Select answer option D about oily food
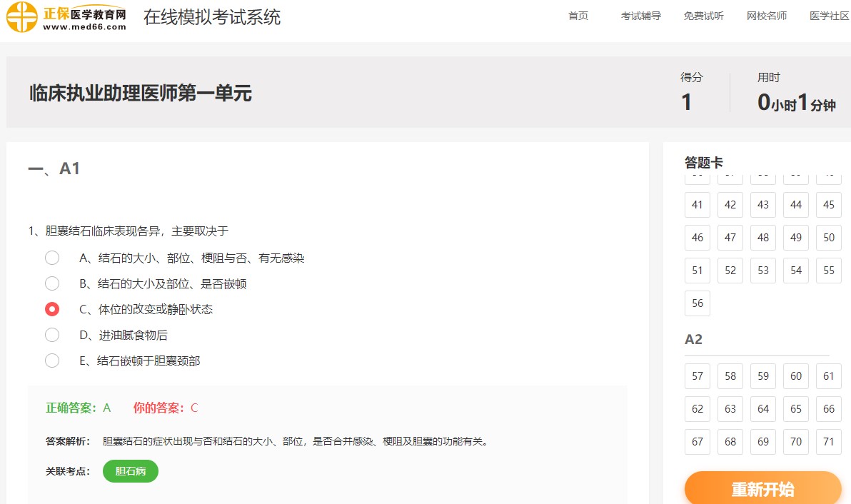This screenshot has width=851, height=504. point(52,335)
